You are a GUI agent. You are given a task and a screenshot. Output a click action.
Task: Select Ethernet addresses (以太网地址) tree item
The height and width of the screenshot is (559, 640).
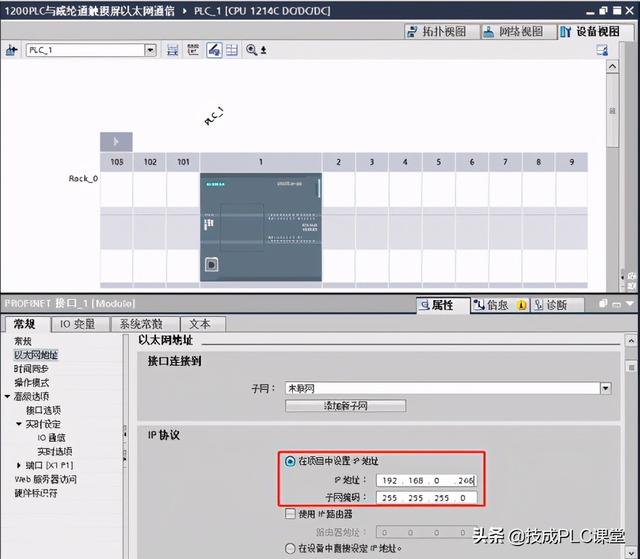(36, 355)
